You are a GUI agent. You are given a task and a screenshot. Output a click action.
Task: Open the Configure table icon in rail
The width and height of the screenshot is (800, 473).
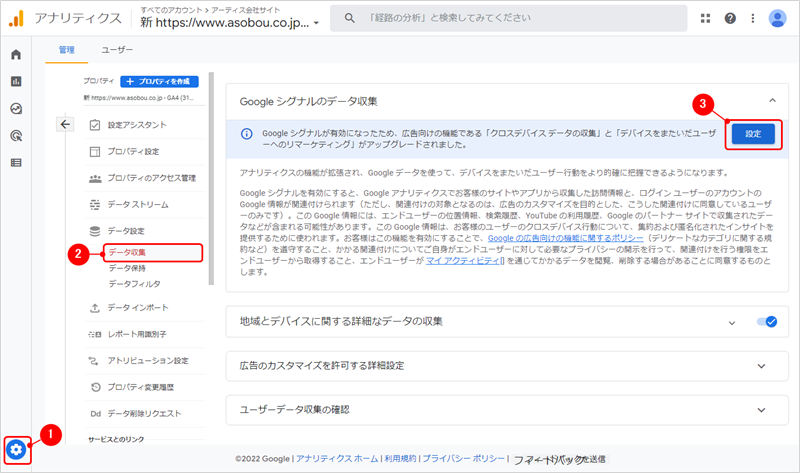[x=16, y=163]
